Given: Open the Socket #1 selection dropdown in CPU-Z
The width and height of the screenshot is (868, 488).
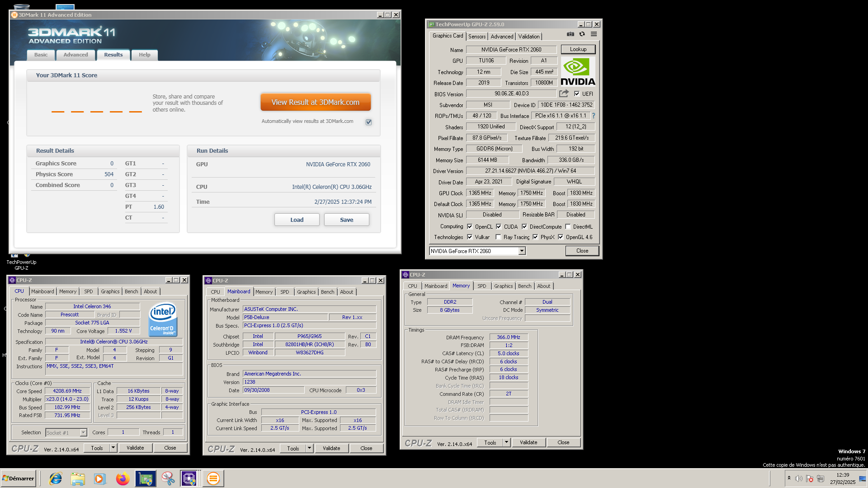Looking at the screenshot, I should coord(83,433).
